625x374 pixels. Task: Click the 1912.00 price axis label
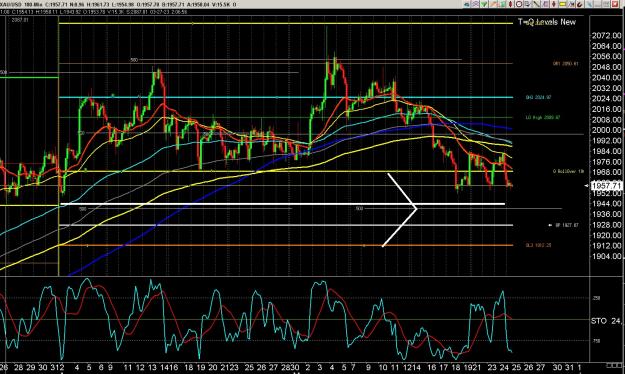(x=607, y=246)
